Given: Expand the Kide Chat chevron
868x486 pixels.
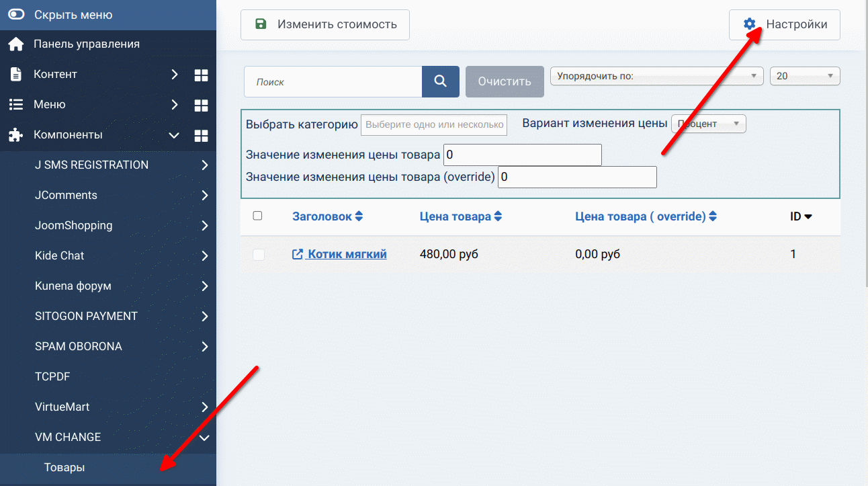Looking at the screenshot, I should (x=205, y=255).
